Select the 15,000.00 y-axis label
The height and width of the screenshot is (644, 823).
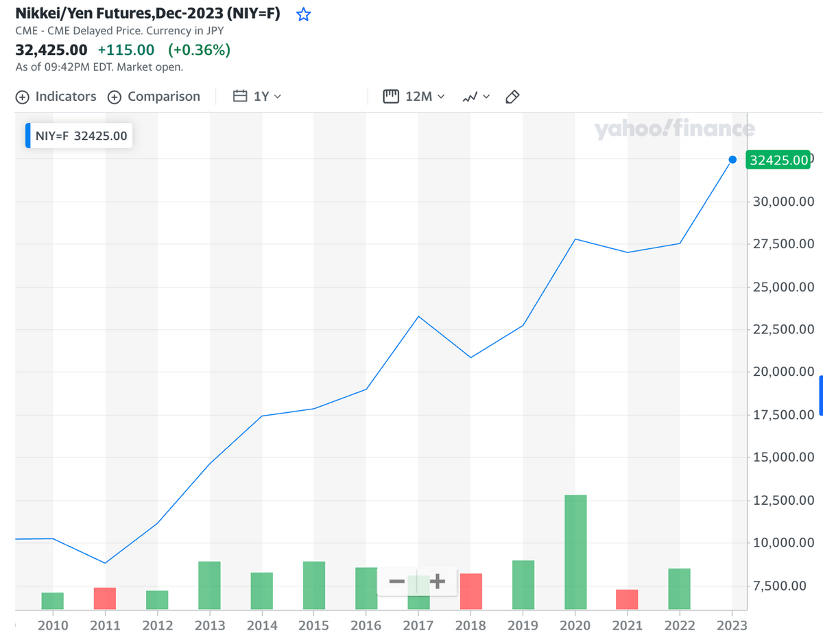[x=783, y=457]
